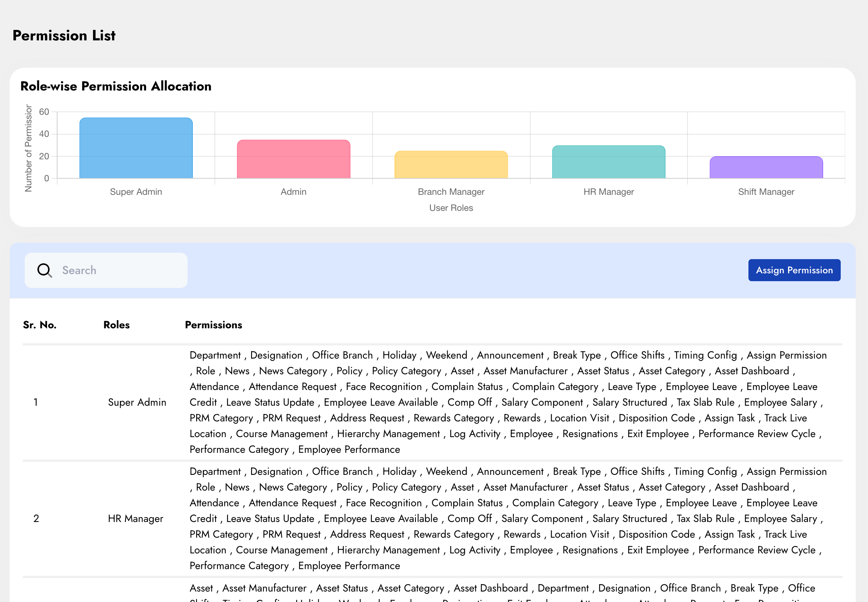The image size is (868, 602).
Task: Click row number 2 in the table
Action: click(x=36, y=518)
